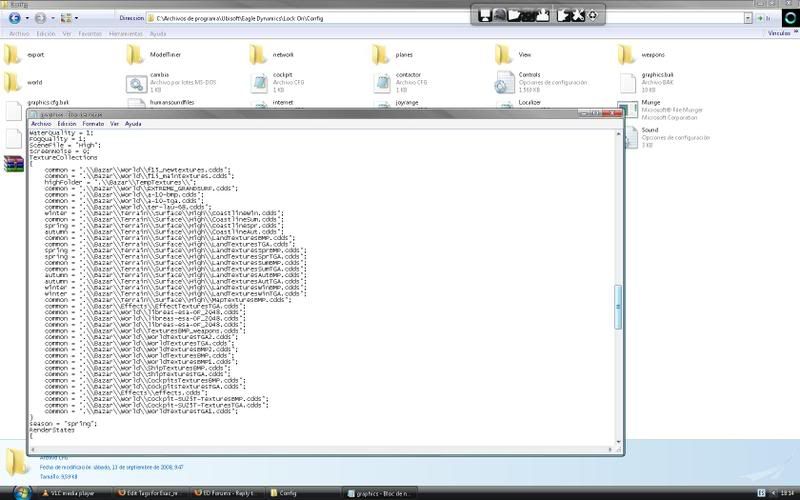
Task: Select the cockpit CFG file icon
Action: click(x=259, y=83)
